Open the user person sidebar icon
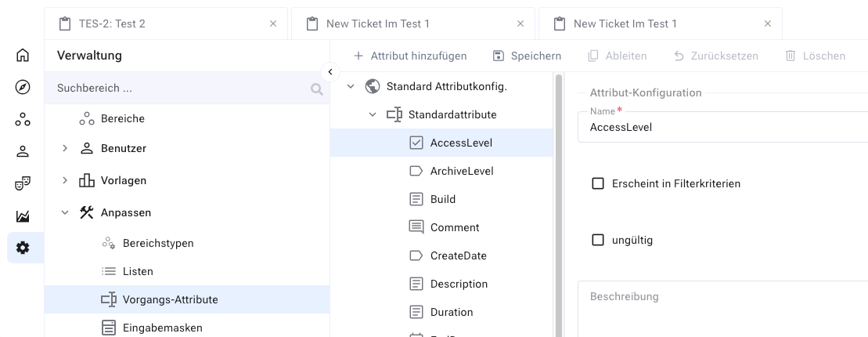 (x=23, y=151)
